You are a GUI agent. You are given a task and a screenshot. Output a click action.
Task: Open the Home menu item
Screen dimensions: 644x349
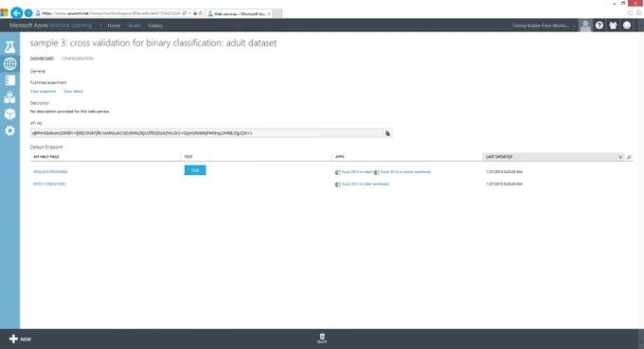pos(114,26)
